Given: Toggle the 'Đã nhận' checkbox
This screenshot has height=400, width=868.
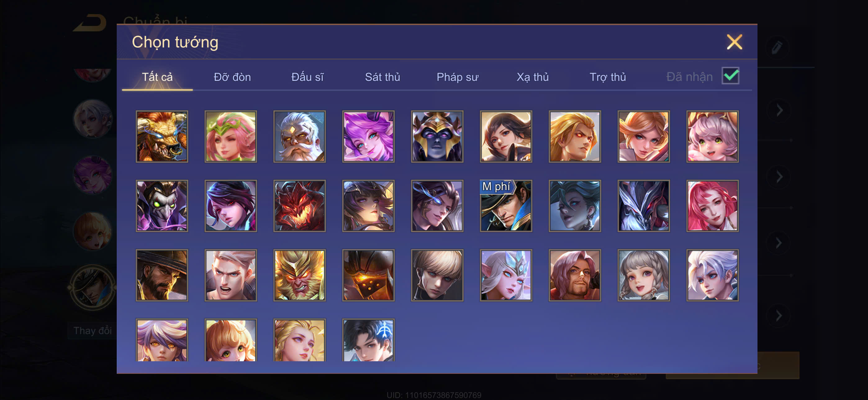Looking at the screenshot, I should coord(730,76).
